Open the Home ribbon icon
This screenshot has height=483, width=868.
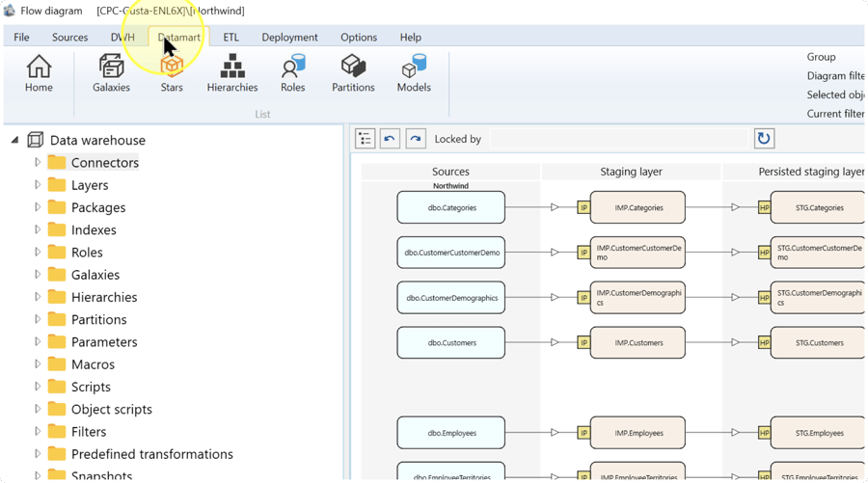[39, 73]
